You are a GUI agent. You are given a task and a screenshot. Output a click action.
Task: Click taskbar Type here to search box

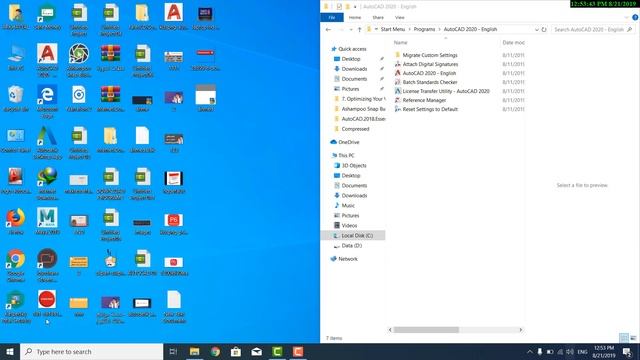pyautogui.click(x=91, y=351)
